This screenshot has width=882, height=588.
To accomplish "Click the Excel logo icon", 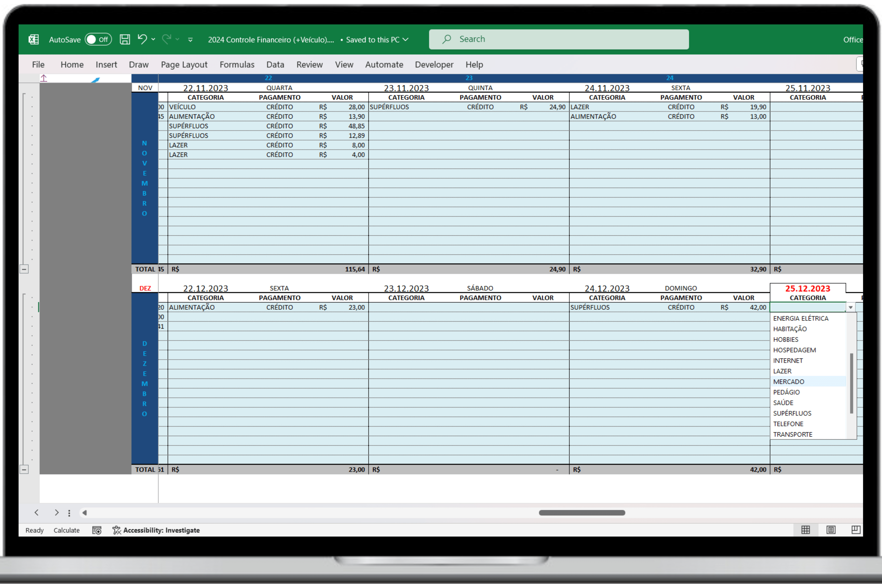I will pos(34,39).
